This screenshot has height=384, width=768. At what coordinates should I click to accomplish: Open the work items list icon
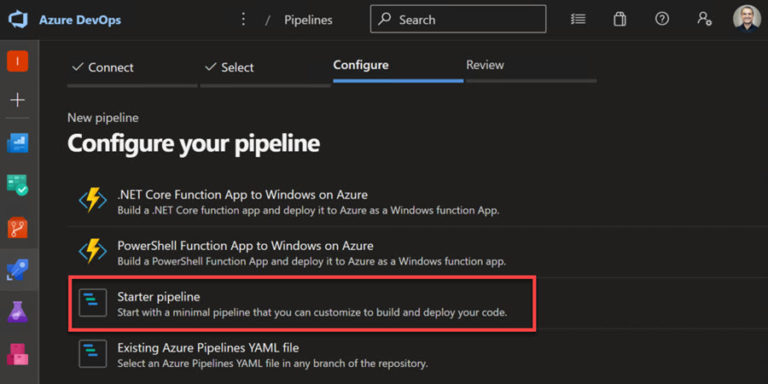tap(578, 19)
